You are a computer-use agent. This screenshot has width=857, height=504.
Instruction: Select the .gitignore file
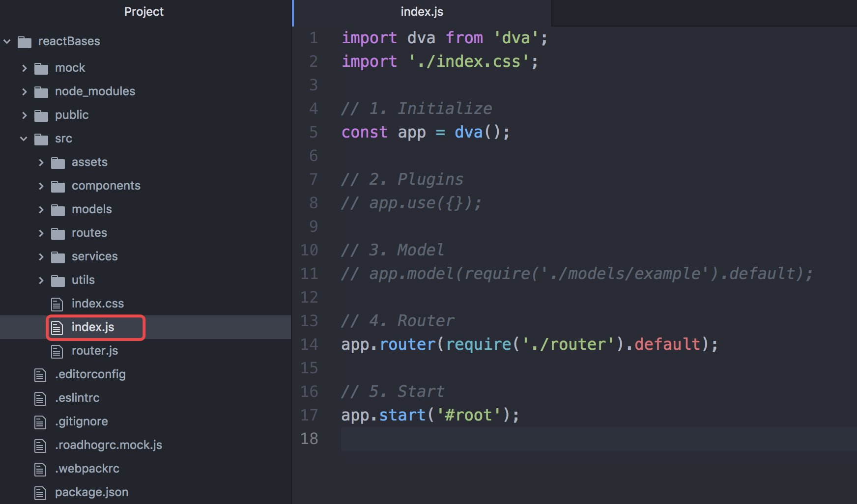click(x=82, y=421)
